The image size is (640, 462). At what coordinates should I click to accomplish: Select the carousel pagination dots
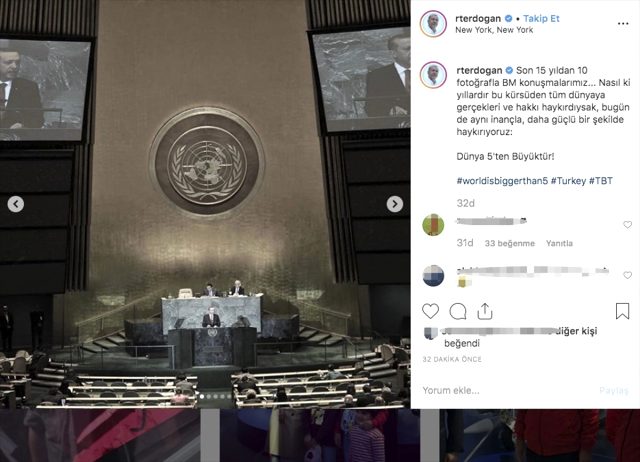tap(216, 396)
